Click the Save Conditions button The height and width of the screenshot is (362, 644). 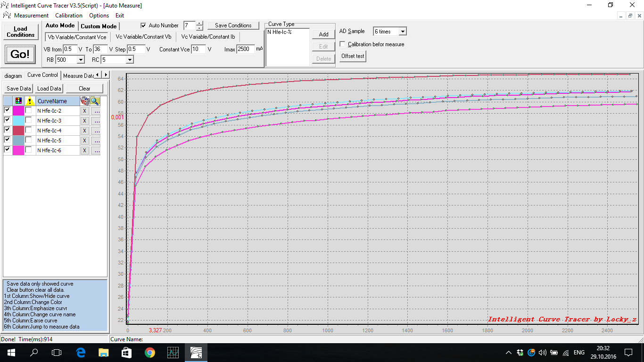point(233,25)
